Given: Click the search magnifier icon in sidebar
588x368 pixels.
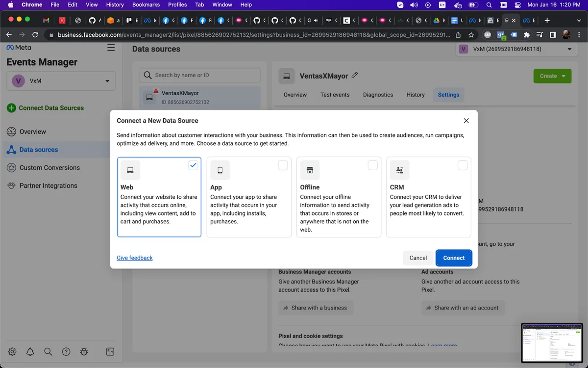Looking at the screenshot, I should pos(48,351).
